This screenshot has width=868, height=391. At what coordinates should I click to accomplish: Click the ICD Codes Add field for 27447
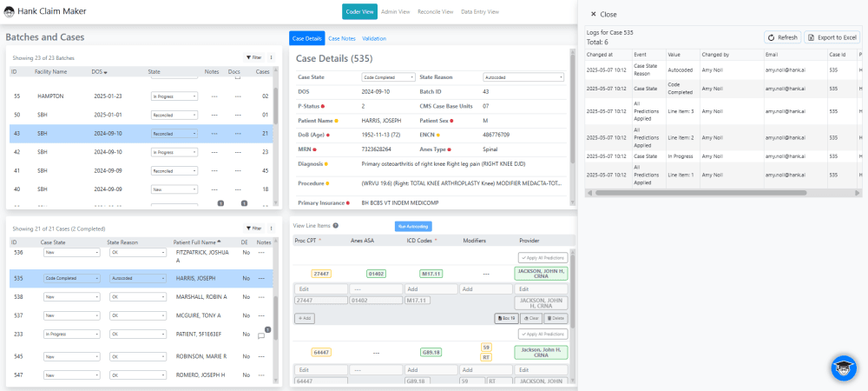pos(431,289)
